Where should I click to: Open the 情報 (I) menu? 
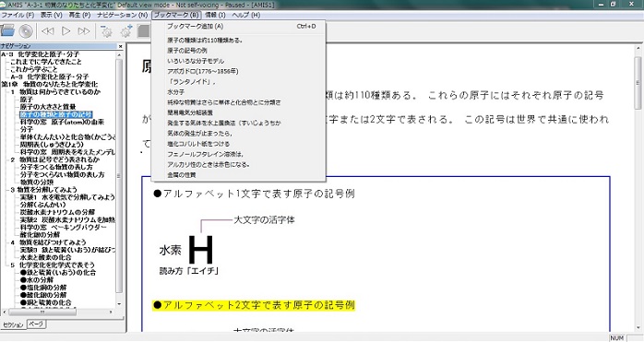(215, 15)
